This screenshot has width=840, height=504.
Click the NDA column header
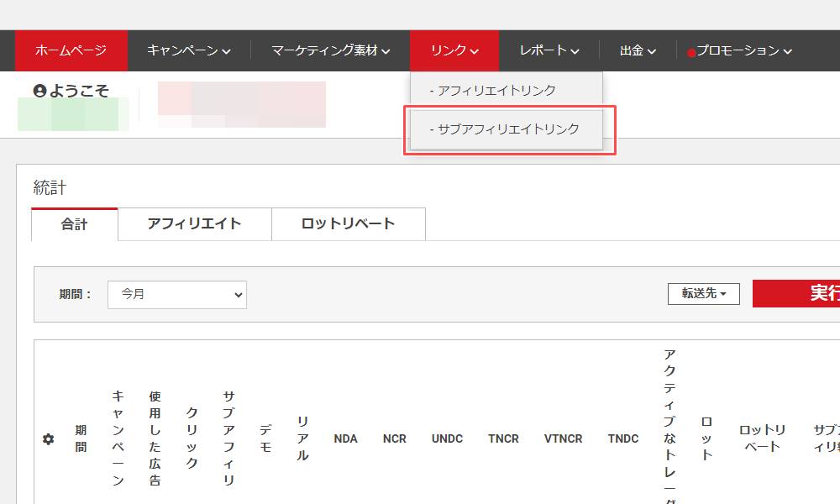[345, 438]
